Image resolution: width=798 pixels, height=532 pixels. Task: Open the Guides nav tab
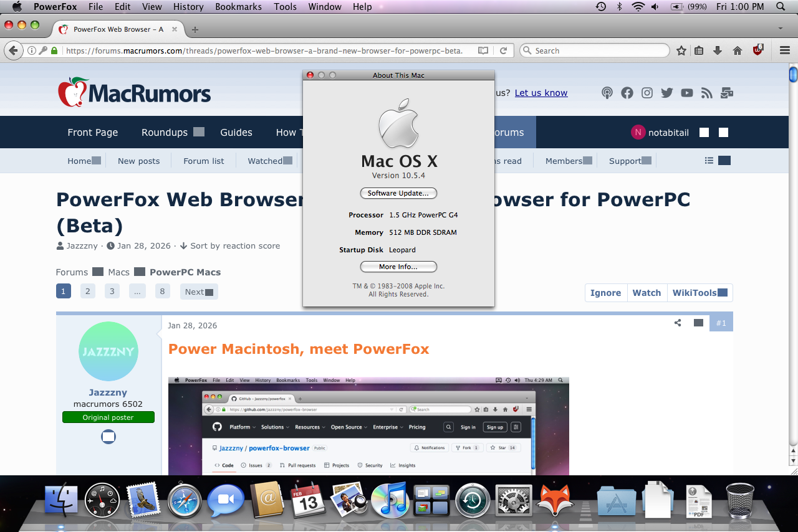(x=236, y=132)
